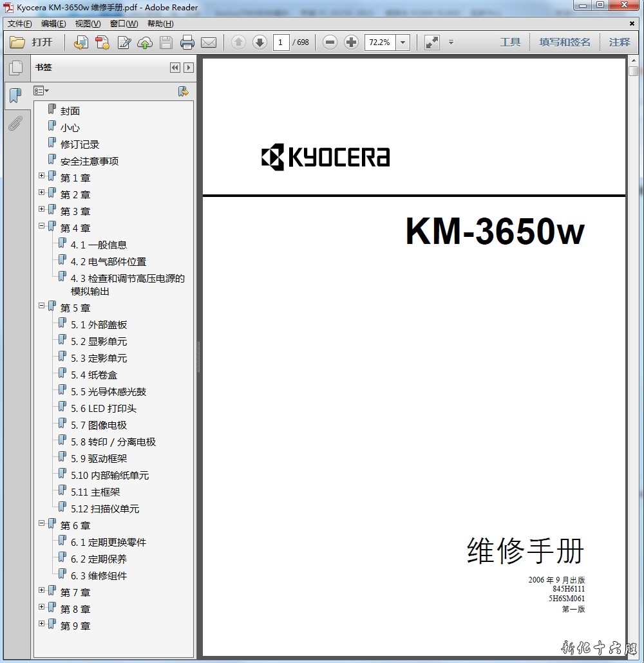The image size is (644, 663).
Task: Open the 窗口(W) menu
Action: point(124,24)
